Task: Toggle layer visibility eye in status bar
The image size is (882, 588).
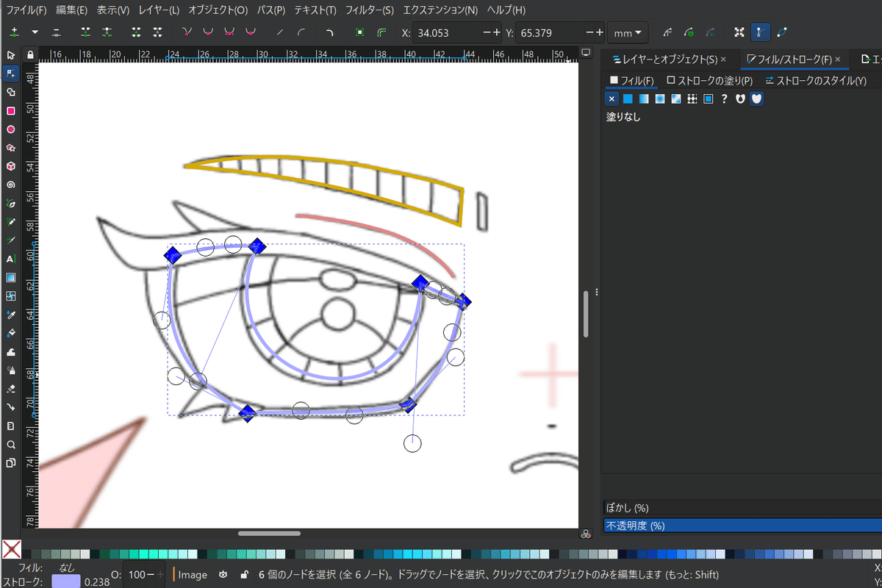Action: 222,574
